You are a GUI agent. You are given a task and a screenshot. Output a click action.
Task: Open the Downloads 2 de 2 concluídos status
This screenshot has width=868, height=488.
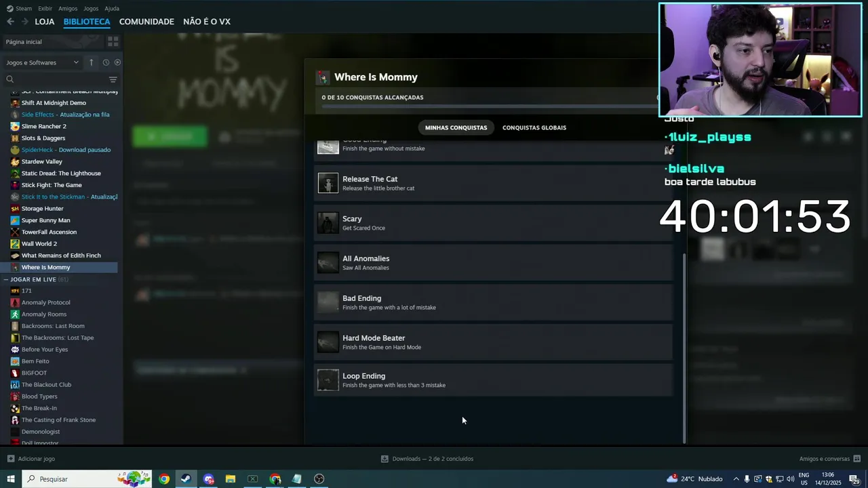pos(427,459)
